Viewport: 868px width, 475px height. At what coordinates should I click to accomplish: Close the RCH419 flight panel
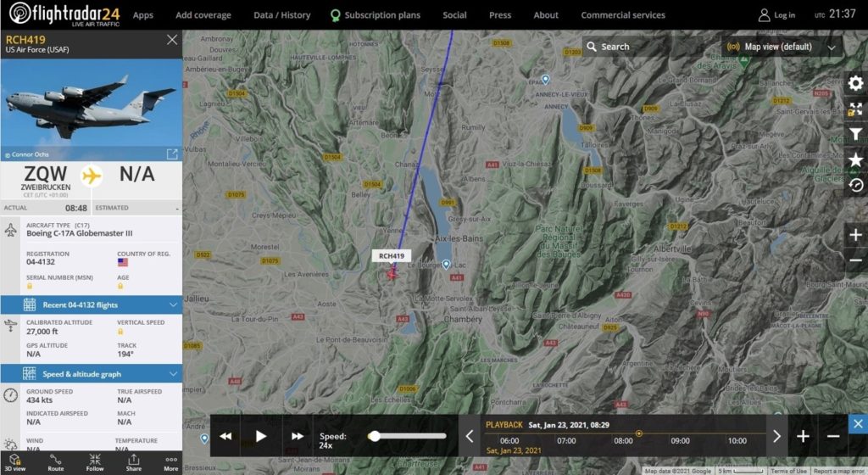[172, 40]
